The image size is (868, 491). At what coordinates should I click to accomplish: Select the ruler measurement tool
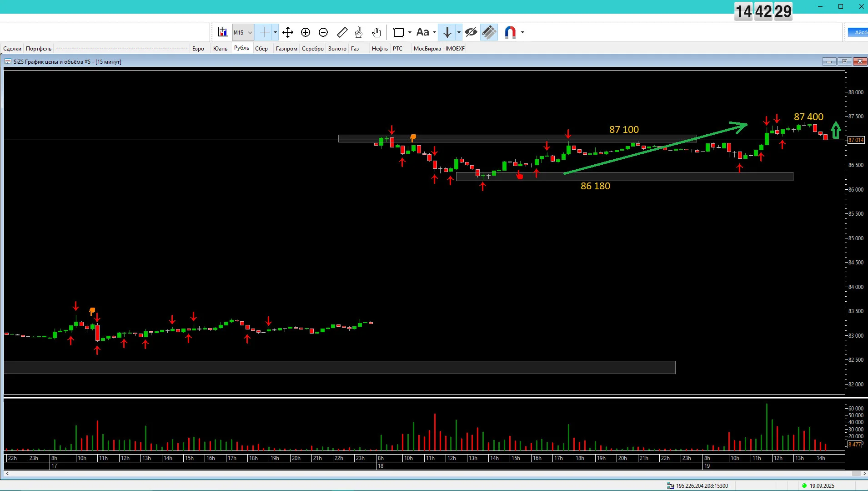(342, 32)
